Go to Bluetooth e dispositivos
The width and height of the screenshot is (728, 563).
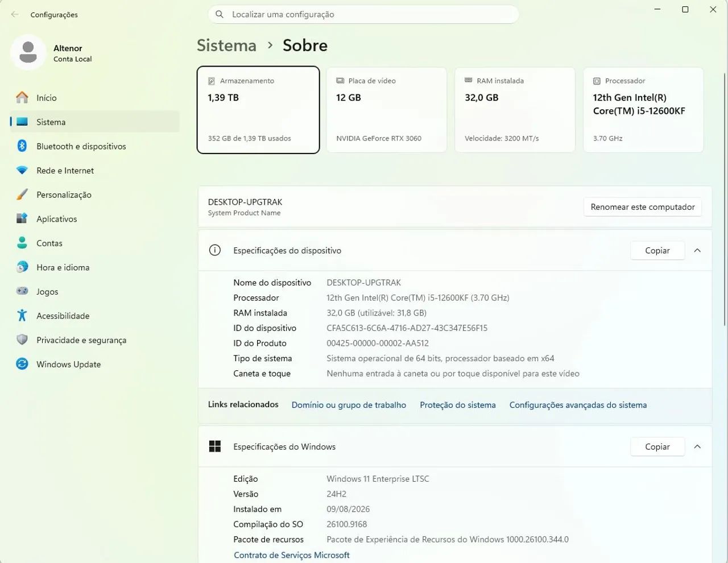[94, 146]
